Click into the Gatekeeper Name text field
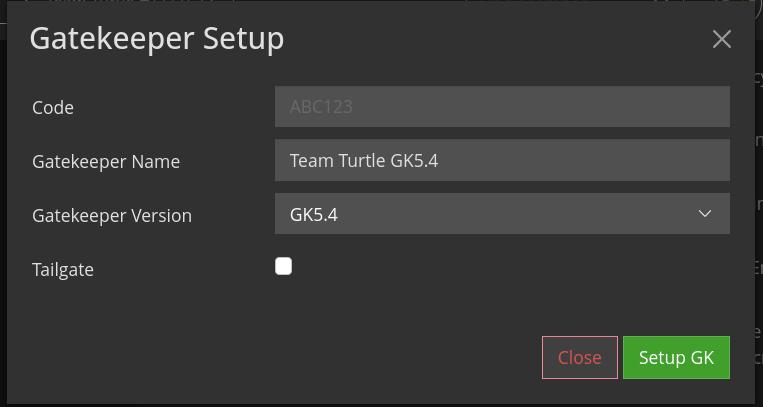Screen dimensions: 763x407 click(x=501, y=160)
